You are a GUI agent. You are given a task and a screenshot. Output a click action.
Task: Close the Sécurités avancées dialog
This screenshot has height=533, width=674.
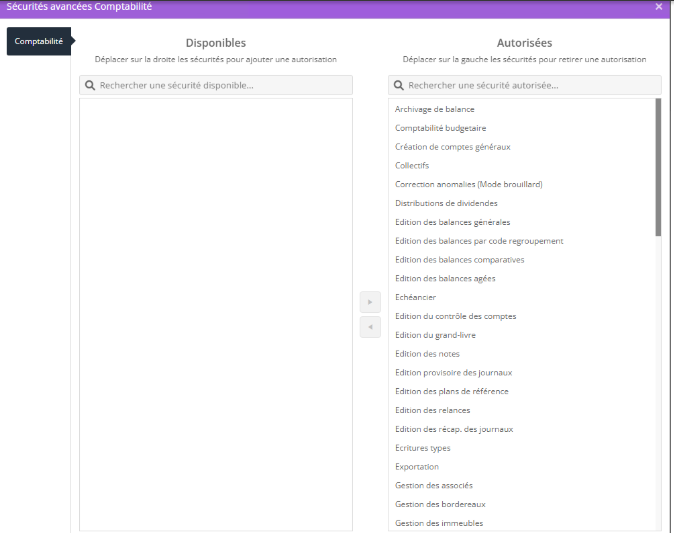coord(658,7)
